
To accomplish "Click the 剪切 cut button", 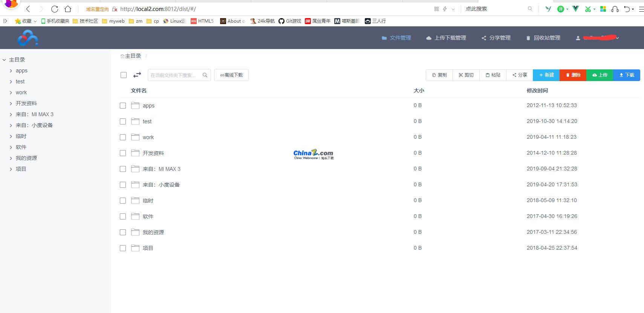I will [466, 75].
